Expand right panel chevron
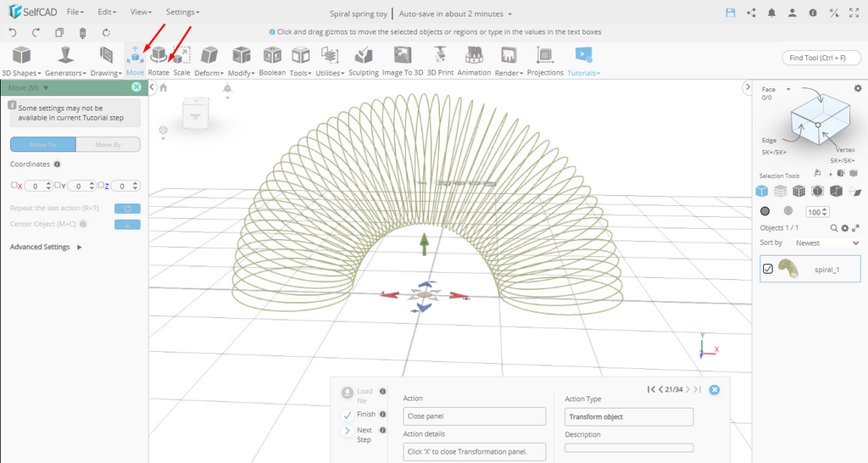The image size is (868, 463). (x=748, y=87)
